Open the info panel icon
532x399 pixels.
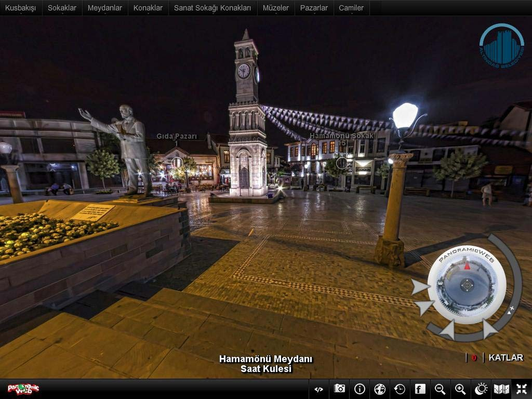pyautogui.click(x=360, y=389)
